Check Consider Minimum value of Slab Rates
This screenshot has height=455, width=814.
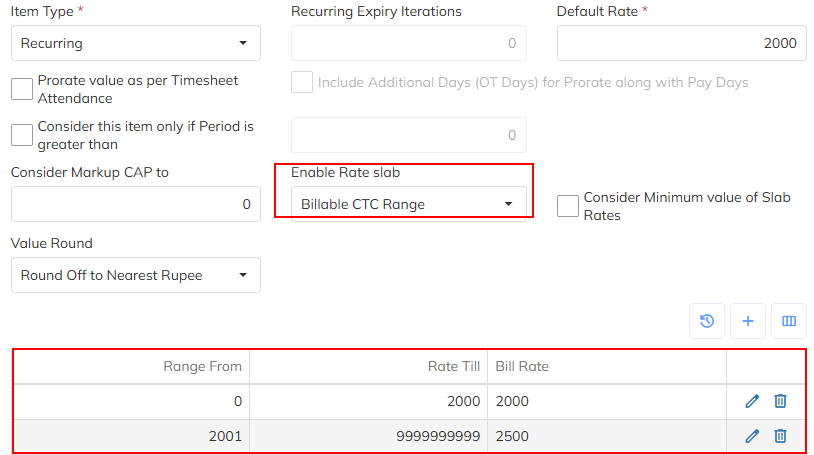tap(568, 205)
